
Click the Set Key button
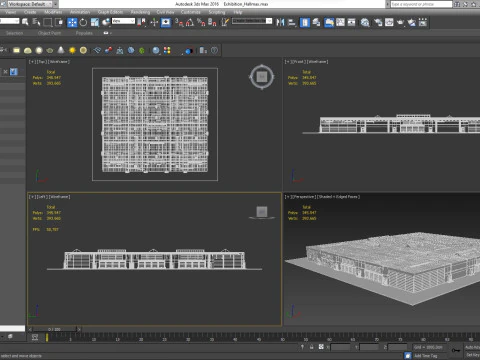473,355
